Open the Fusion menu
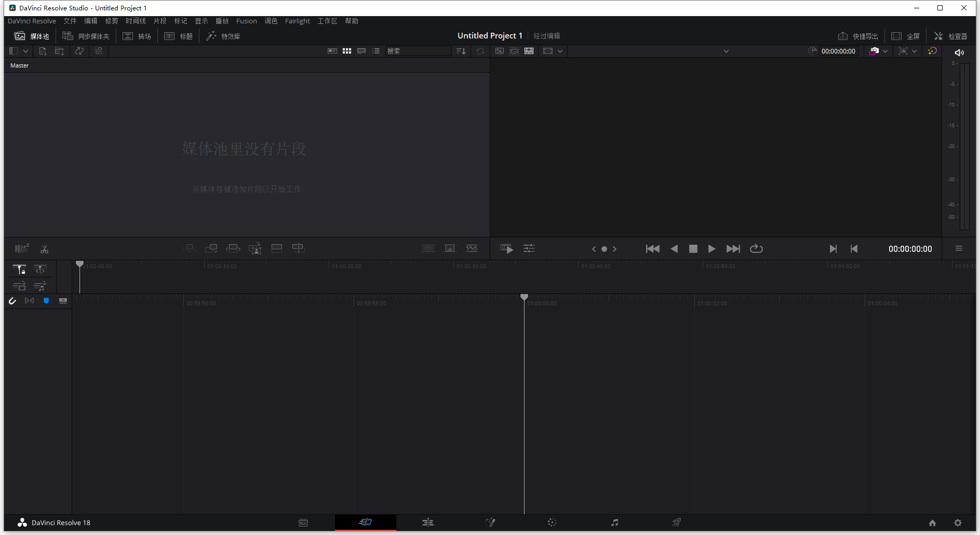The height and width of the screenshot is (535, 980). [247, 21]
